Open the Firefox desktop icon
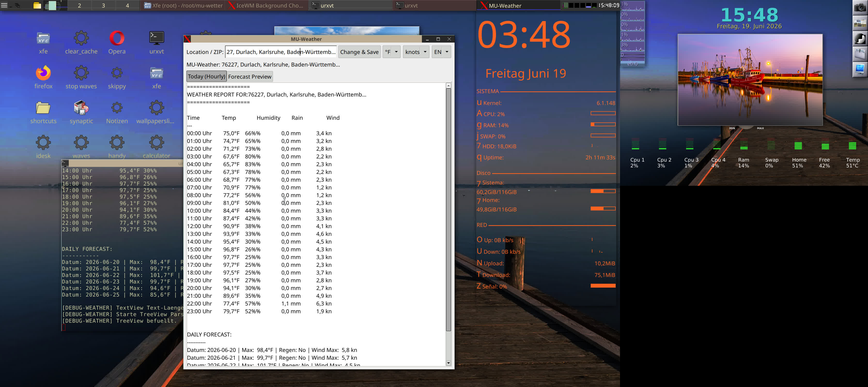 click(43, 73)
